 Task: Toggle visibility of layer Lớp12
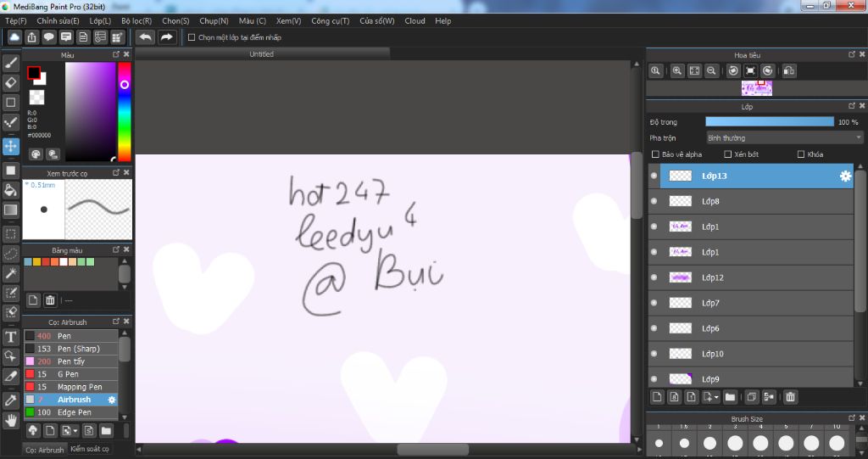pos(654,277)
